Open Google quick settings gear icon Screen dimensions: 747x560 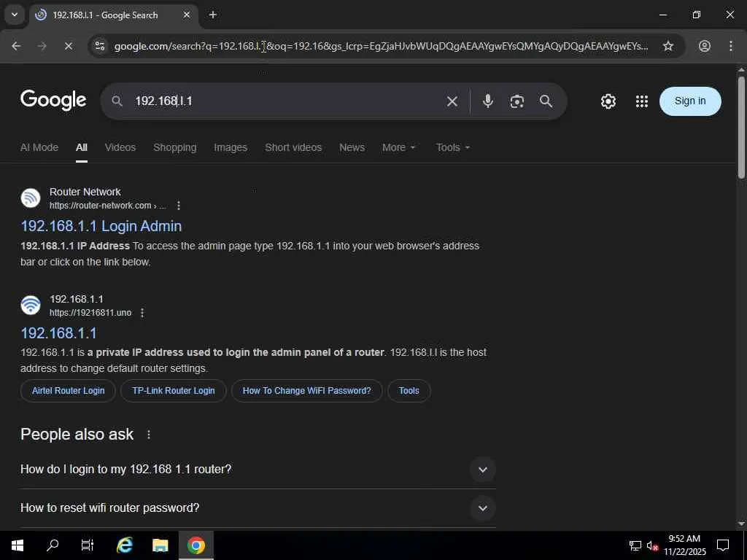(x=608, y=101)
